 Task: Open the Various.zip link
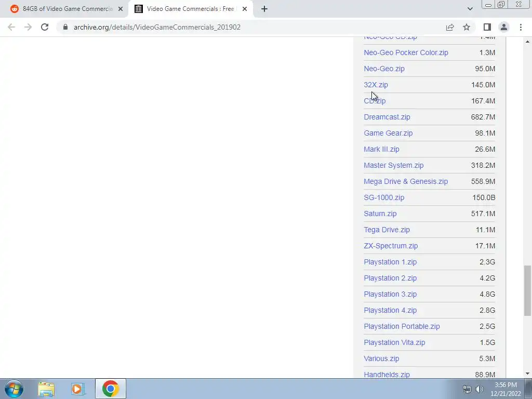point(381,358)
